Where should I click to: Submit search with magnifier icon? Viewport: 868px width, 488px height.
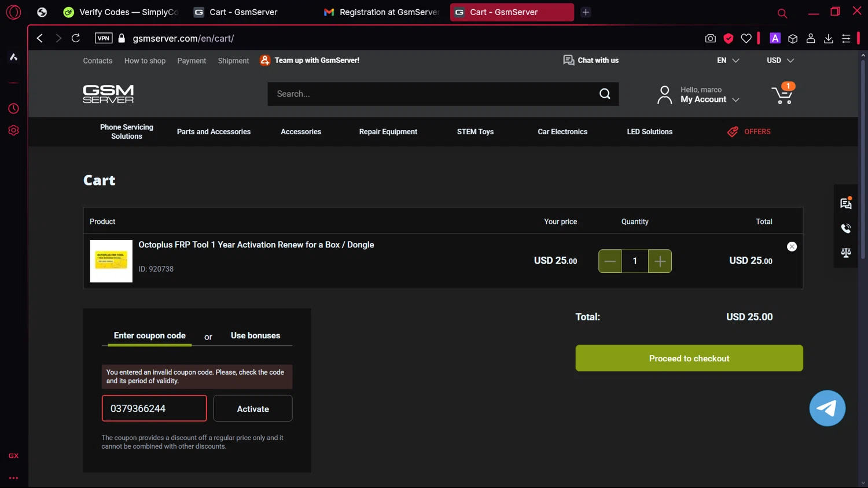(605, 94)
